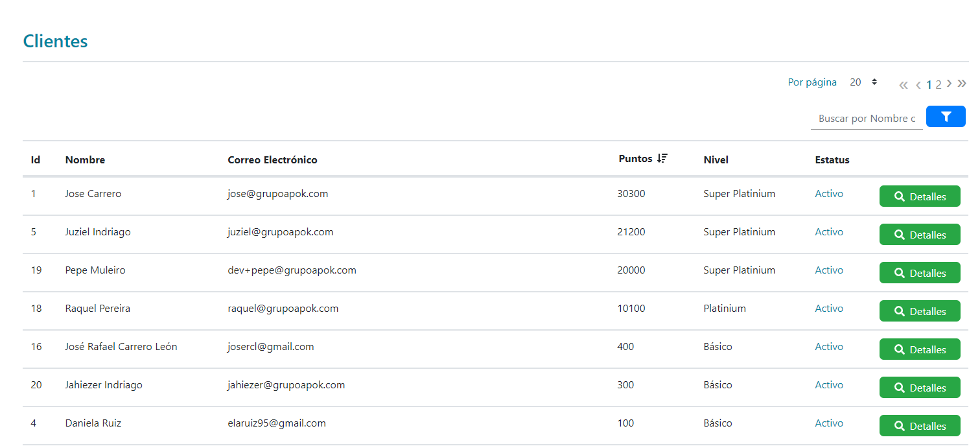980x446 pixels.
Task: Click Activo status link for Raquel Pereira
Action: click(829, 309)
